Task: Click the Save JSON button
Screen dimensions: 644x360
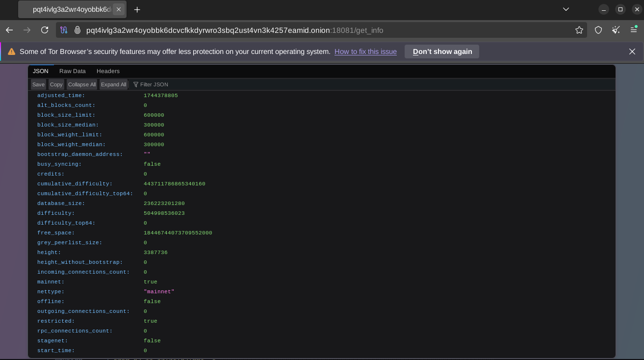Action: point(38,84)
